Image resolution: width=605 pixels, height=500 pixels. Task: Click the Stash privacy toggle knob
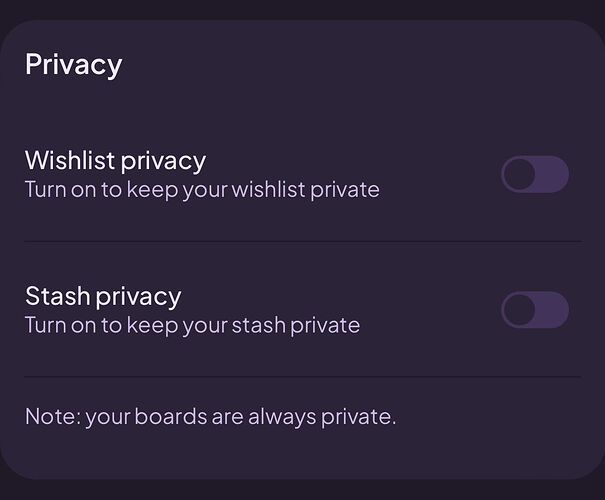click(x=519, y=310)
